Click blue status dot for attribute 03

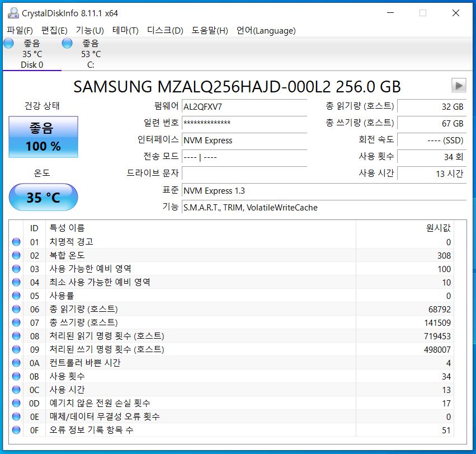[16, 269]
